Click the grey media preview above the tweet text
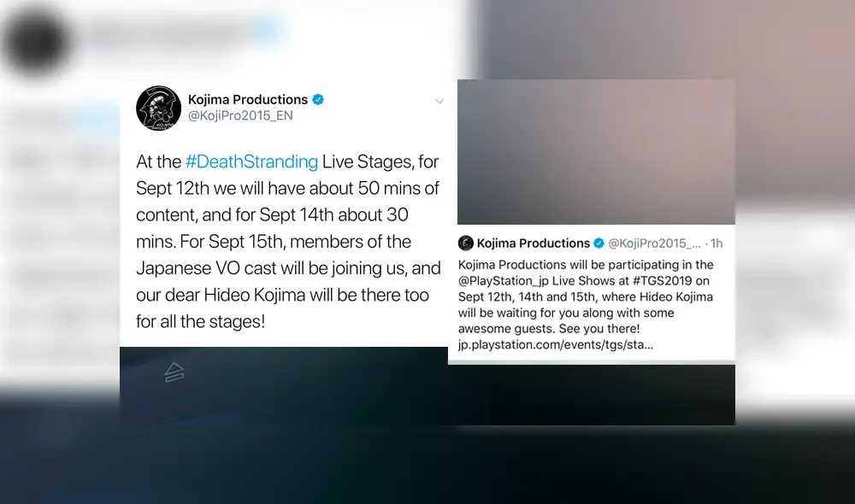 [595, 152]
